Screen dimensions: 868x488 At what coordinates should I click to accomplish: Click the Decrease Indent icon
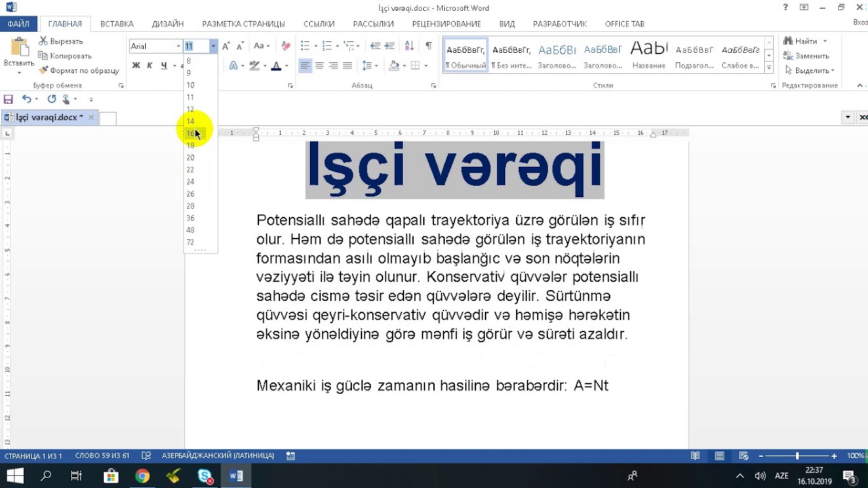(x=375, y=46)
